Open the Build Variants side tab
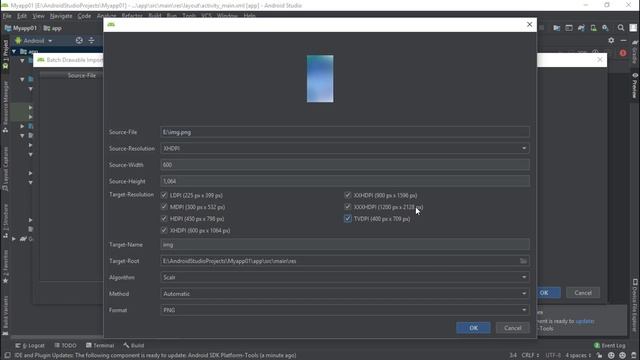Image resolution: width=640 pixels, height=360 pixels. click(5, 315)
